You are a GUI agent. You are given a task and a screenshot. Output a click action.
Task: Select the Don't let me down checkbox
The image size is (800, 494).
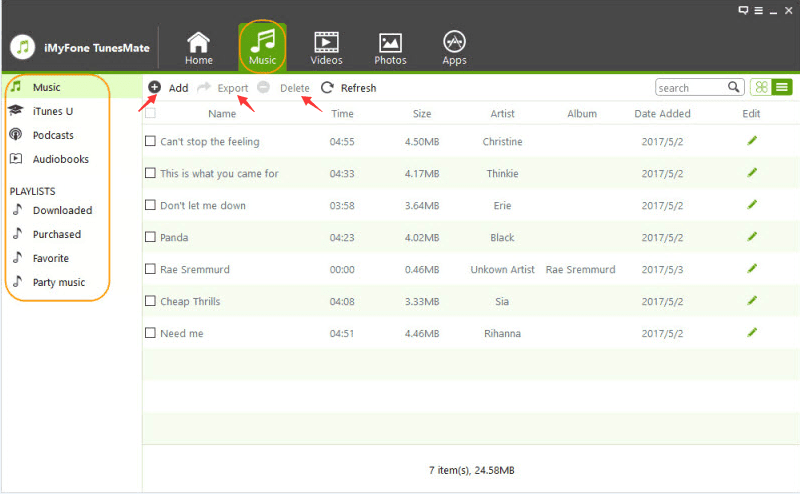tap(150, 206)
